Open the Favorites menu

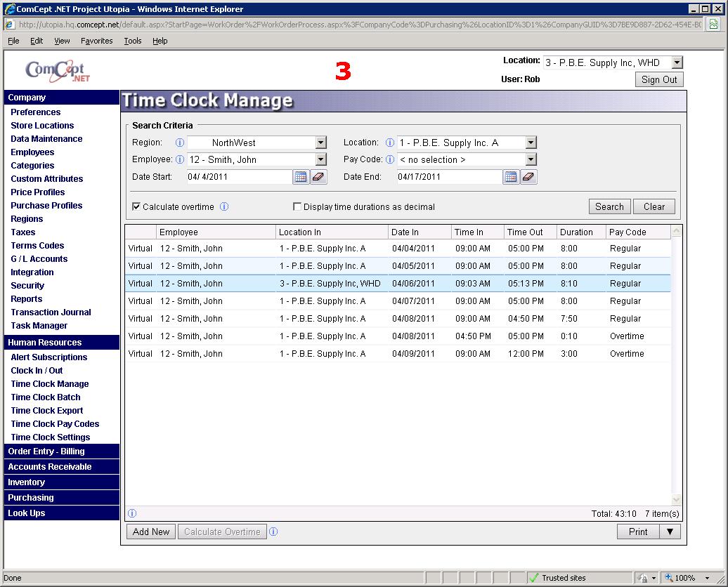click(x=96, y=41)
